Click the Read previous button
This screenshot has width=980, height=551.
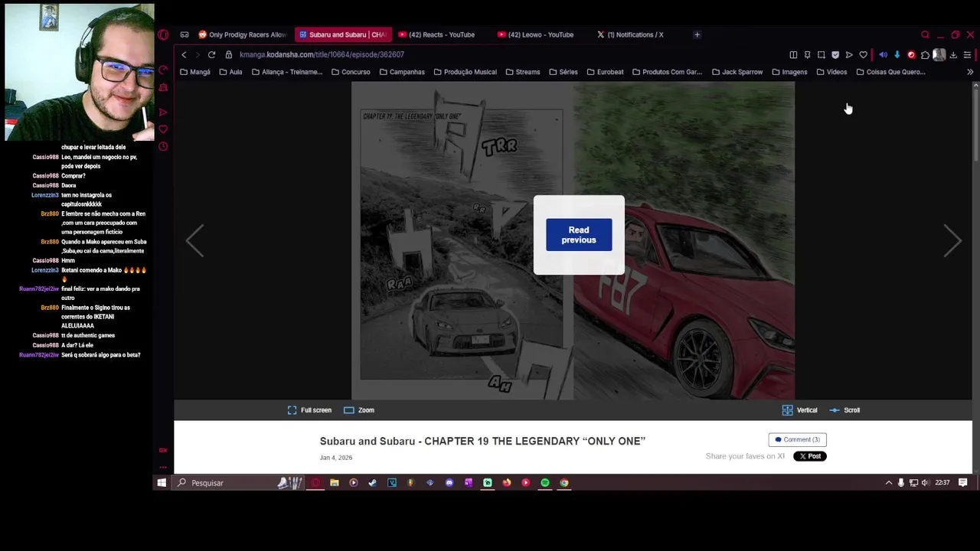click(579, 235)
